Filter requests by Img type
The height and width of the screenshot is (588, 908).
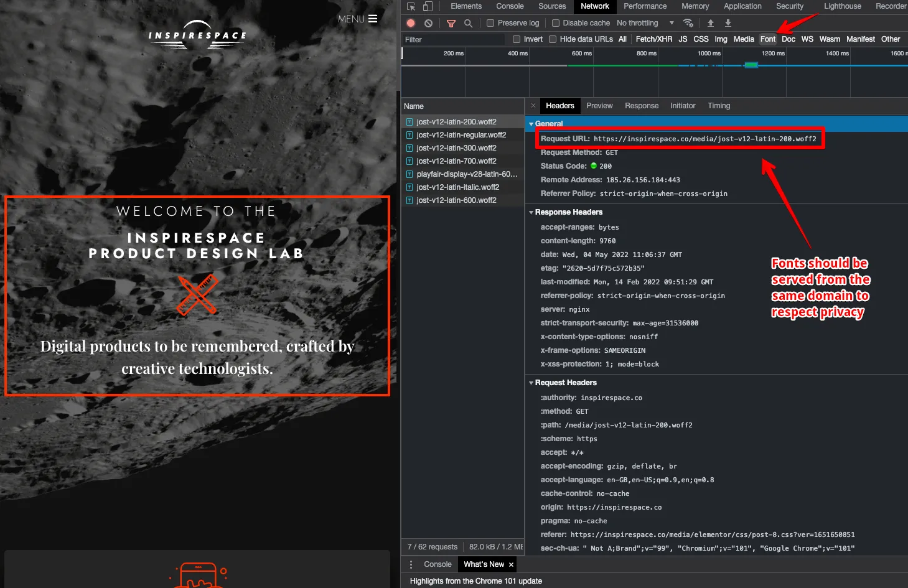[x=721, y=39]
